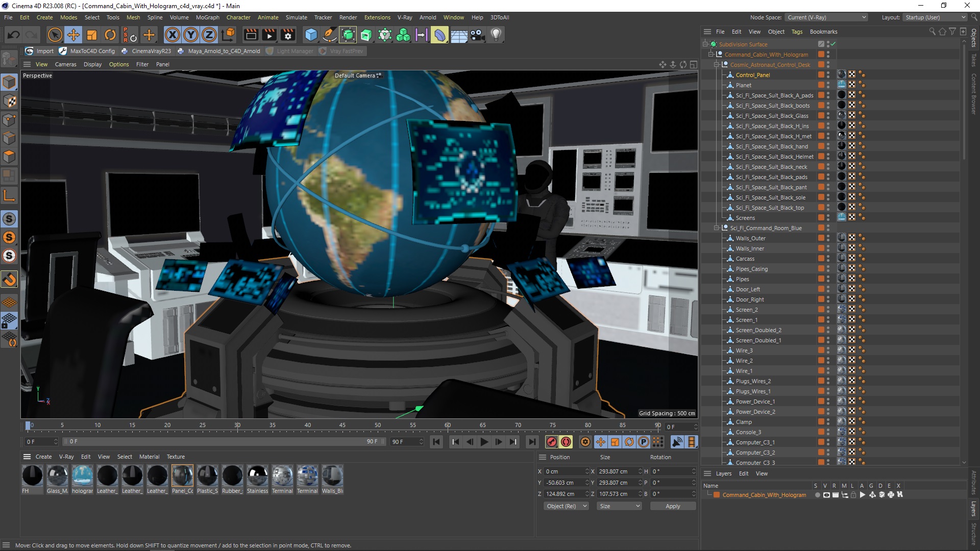Open the MoGraph menu
This screenshot has width=980, height=551.
[x=207, y=17]
